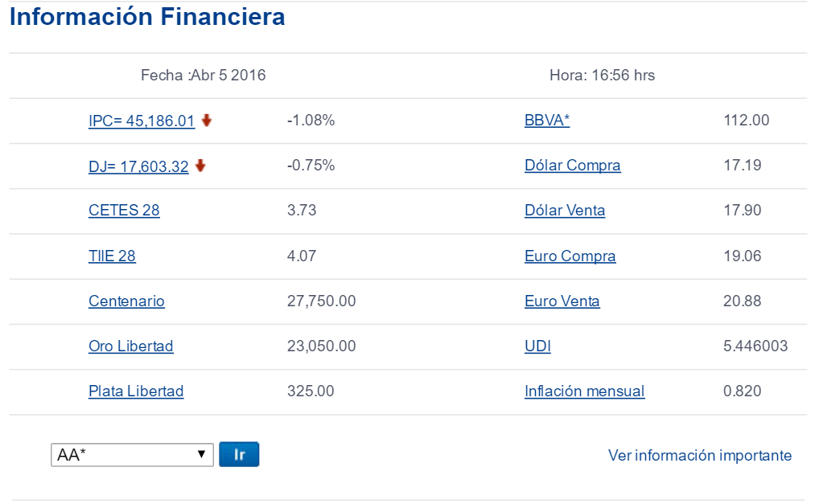Click the CETES 28 link
The height and width of the screenshot is (504, 815).
[x=124, y=211]
